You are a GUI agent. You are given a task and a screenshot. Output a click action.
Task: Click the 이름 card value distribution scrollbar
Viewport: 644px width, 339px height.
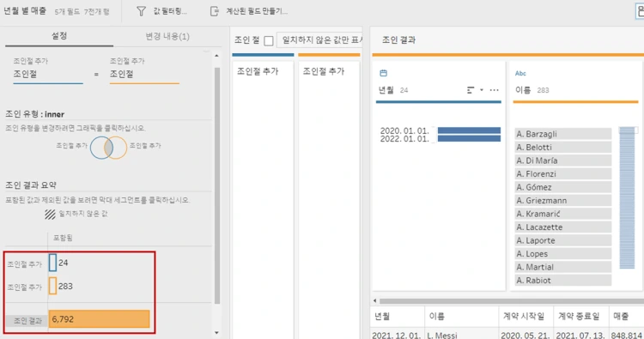(627, 197)
